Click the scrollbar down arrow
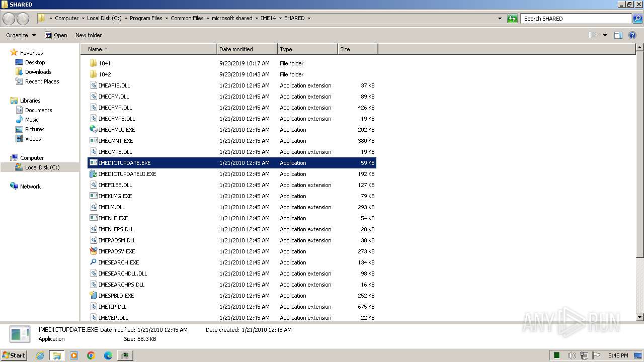The width and height of the screenshot is (644, 362). click(639, 317)
